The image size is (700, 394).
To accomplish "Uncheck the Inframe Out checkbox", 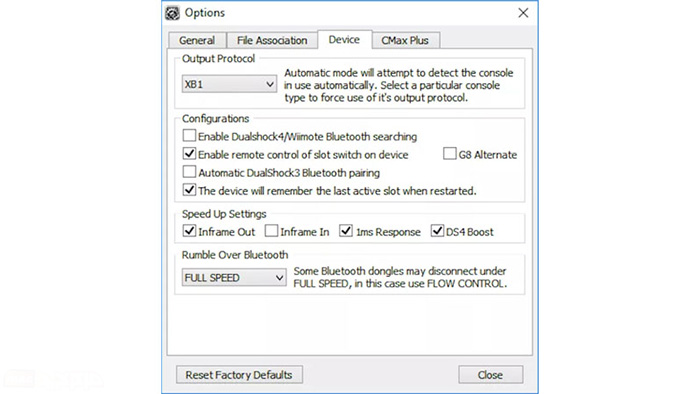I will tap(189, 231).
